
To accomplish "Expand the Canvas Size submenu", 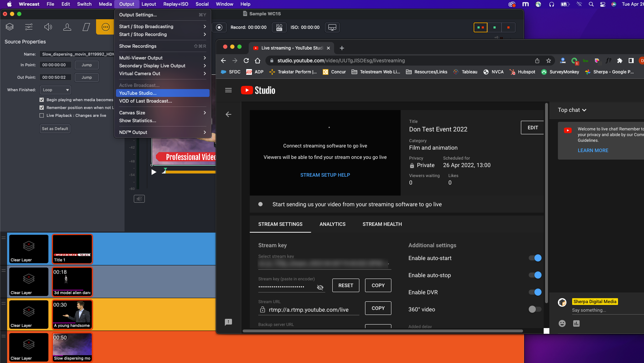I will tap(162, 113).
